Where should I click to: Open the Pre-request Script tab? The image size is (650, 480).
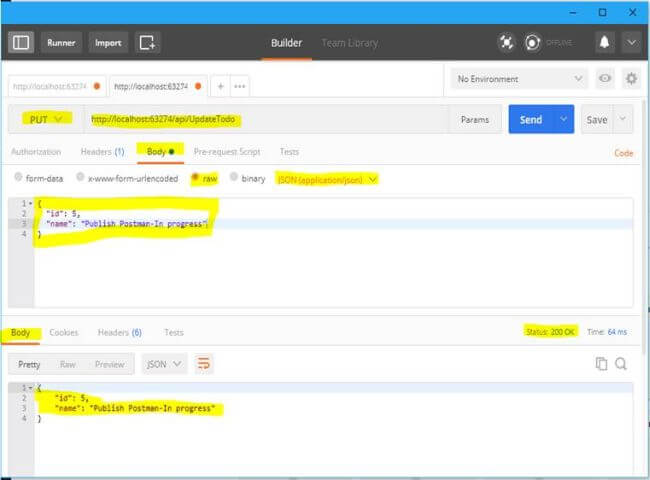tap(227, 152)
